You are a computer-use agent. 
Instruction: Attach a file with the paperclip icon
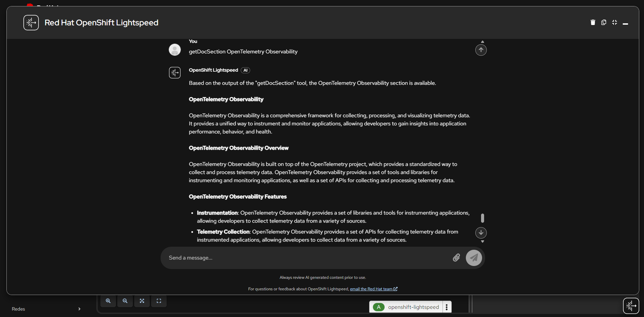pos(456,258)
